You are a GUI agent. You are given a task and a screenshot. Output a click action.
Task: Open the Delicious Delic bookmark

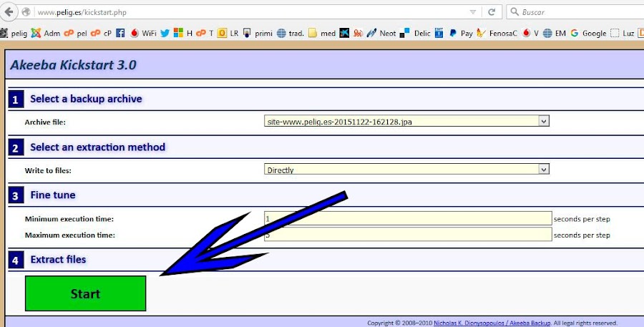pos(415,34)
